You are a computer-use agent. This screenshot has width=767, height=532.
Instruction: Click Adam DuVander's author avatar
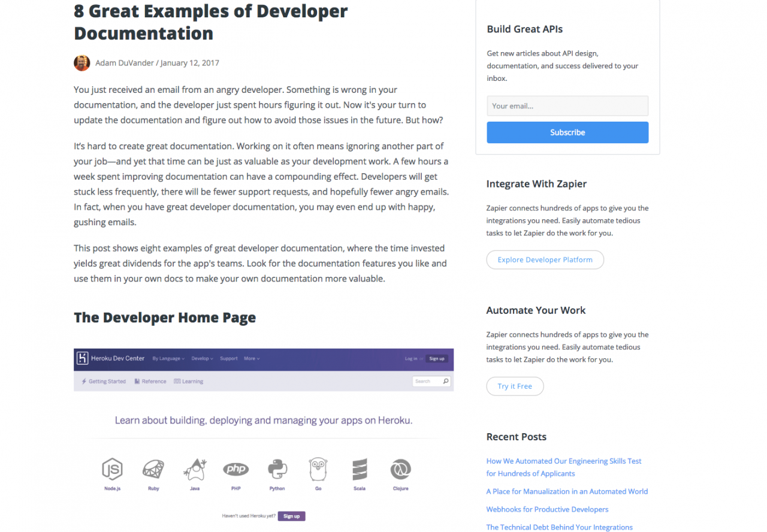pos(82,63)
